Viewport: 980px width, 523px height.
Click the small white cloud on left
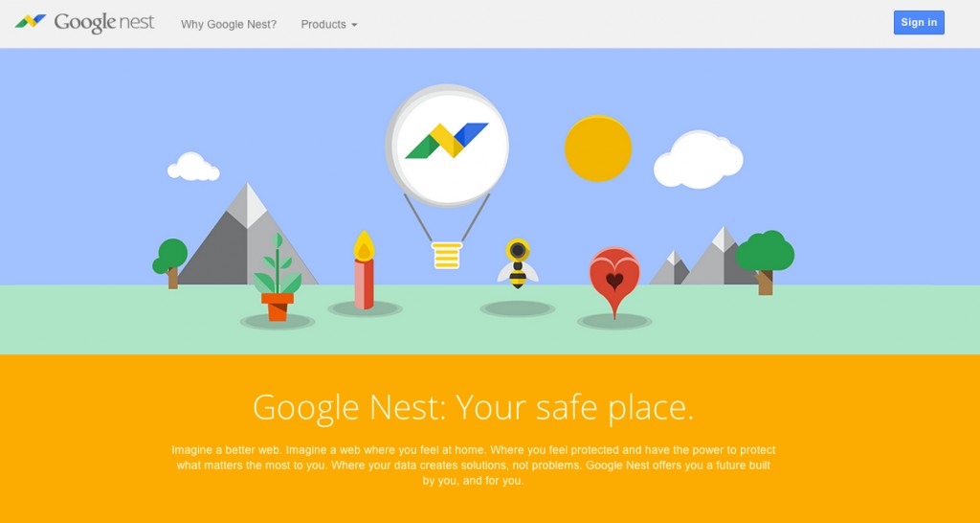coord(193,167)
